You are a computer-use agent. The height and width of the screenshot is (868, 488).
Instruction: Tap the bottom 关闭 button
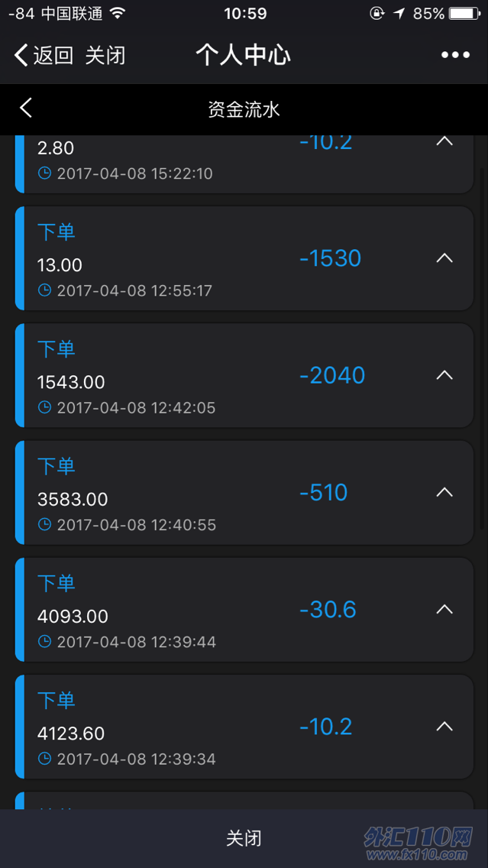click(244, 838)
